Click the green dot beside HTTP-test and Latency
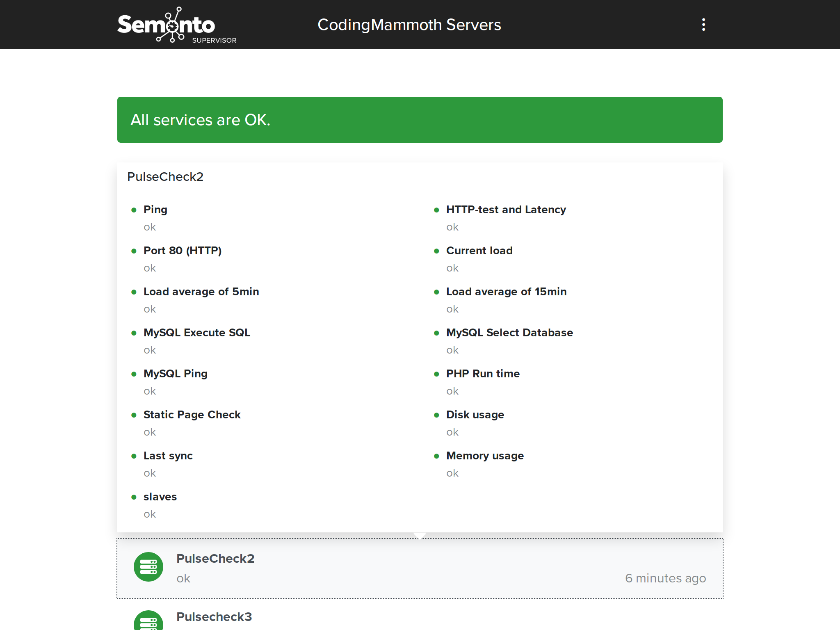Image resolution: width=840 pixels, height=630 pixels. [x=436, y=210]
